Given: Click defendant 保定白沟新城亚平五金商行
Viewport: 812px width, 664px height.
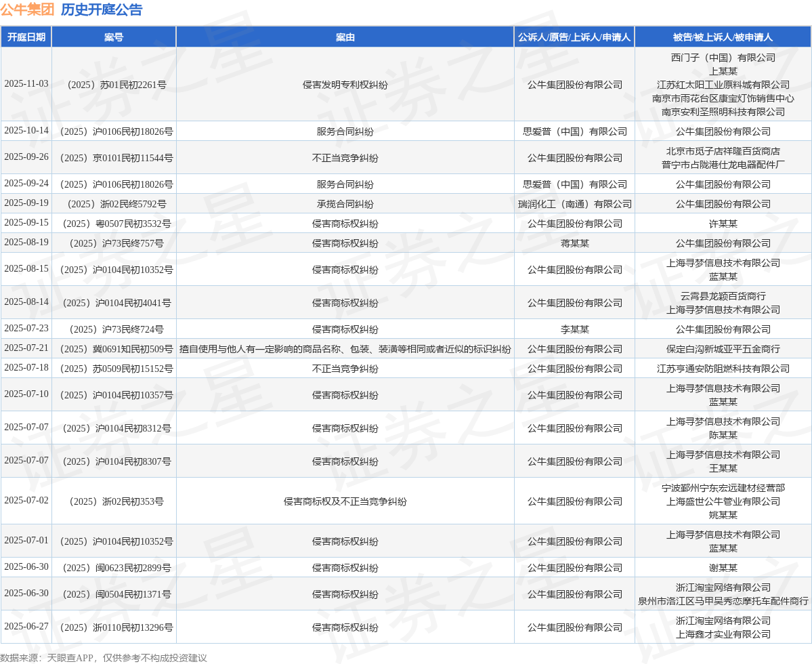Looking at the screenshot, I should 723,349.
